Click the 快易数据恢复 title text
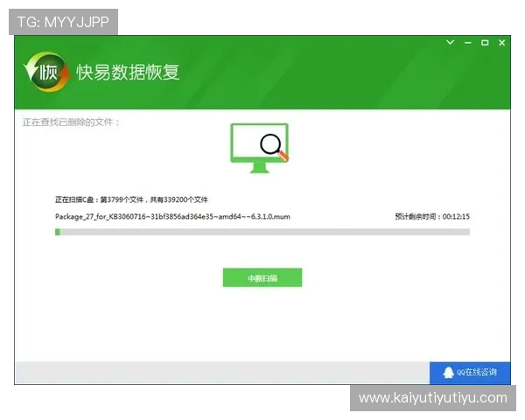 tap(128, 72)
